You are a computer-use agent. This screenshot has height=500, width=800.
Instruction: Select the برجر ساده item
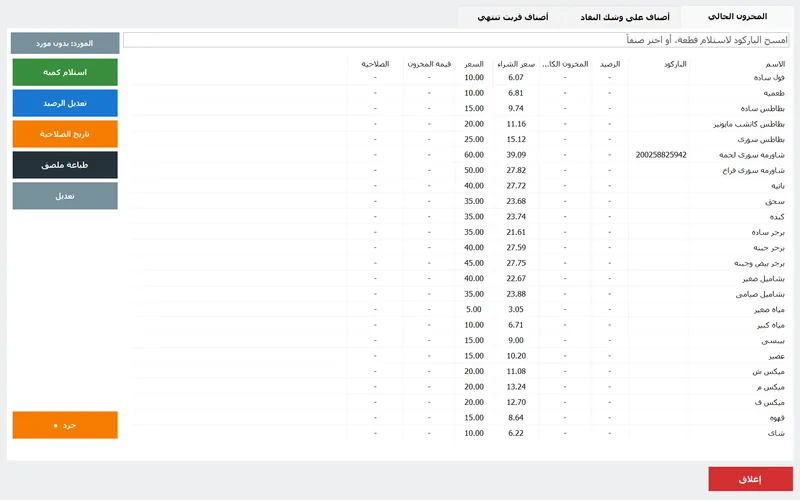point(768,232)
